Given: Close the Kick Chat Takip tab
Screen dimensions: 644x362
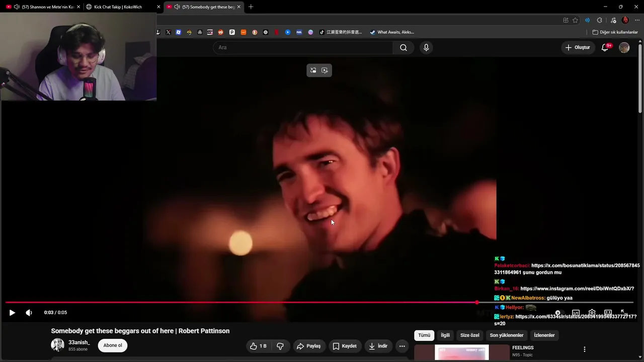Looking at the screenshot, I should click(x=158, y=7).
